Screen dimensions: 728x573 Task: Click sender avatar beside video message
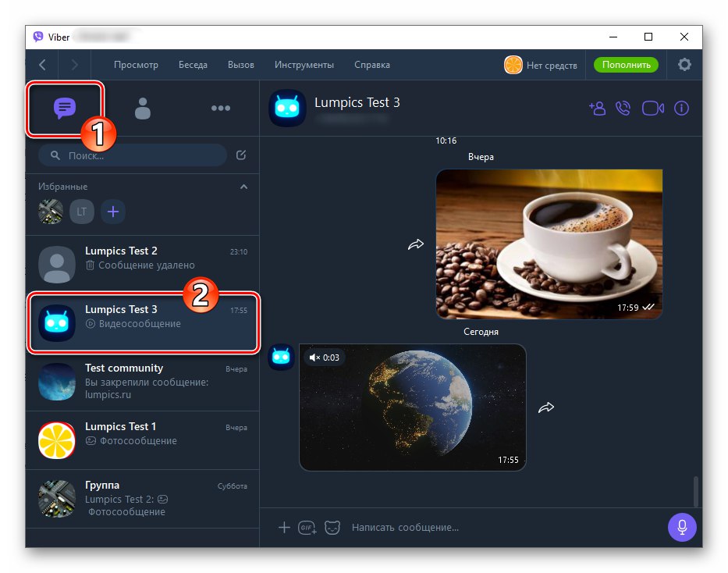(x=282, y=357)
